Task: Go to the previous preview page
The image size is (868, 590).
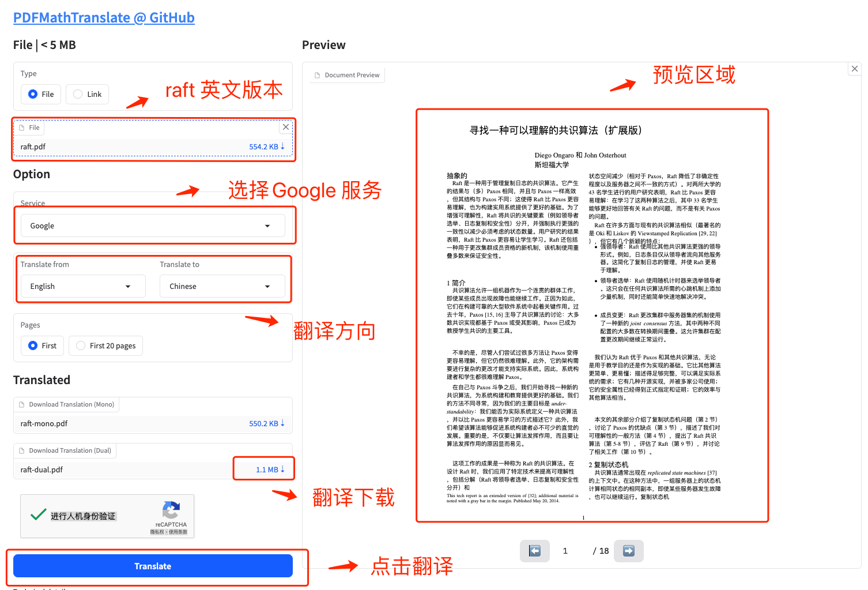Action: click(535, 551)
